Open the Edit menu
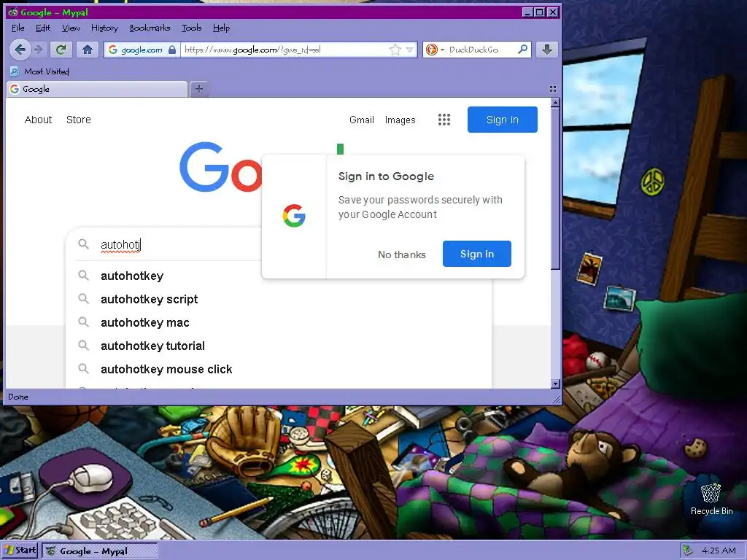This screenshot has height=560, width=747. tap(43, 28)
